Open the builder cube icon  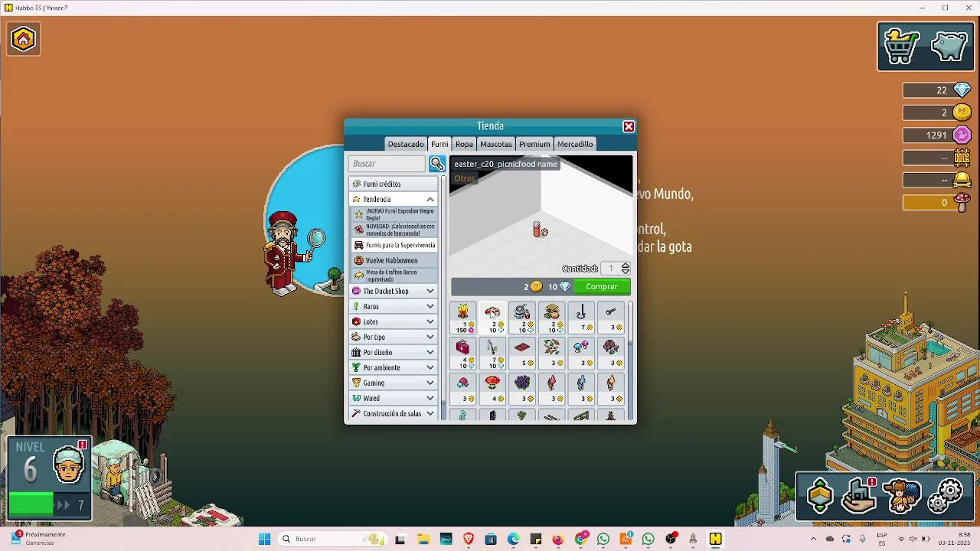coord(819,496)
